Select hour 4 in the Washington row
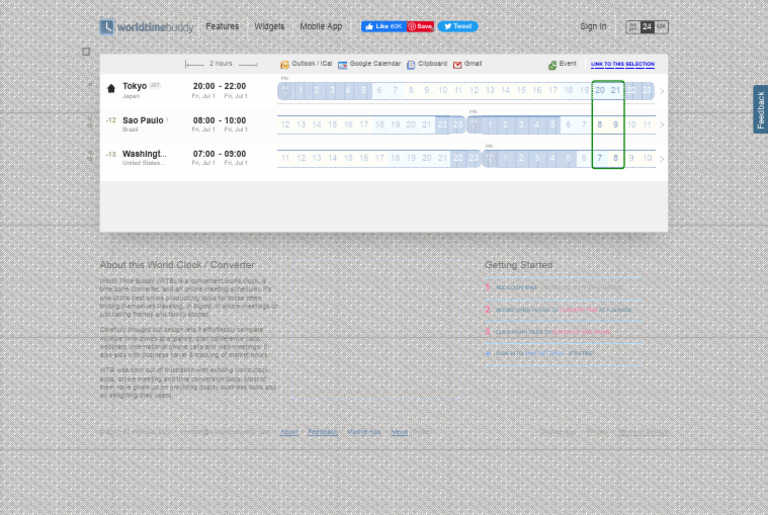This screenshot has height=515, width=768. pos(552,158)
